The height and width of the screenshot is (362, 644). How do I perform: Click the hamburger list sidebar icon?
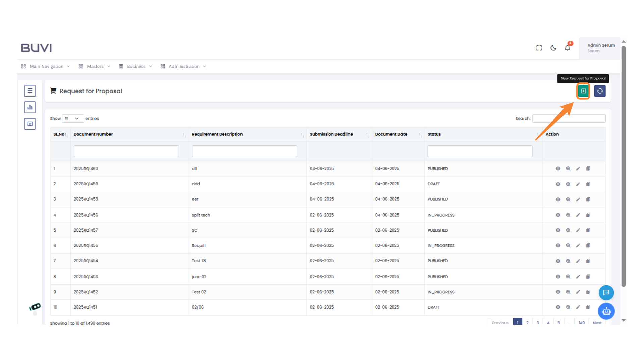tap(30, 91)
